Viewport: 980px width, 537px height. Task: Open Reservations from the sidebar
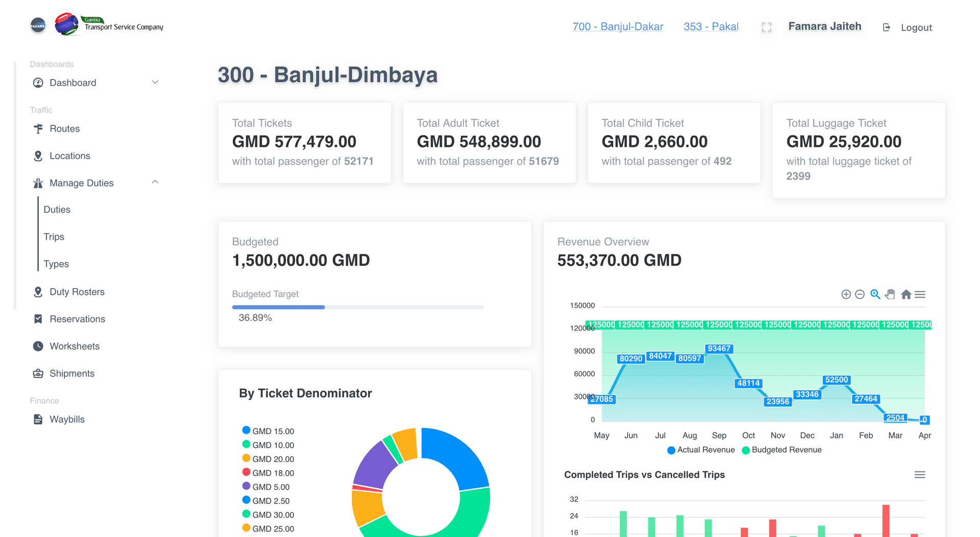click(x=77, y=319)
